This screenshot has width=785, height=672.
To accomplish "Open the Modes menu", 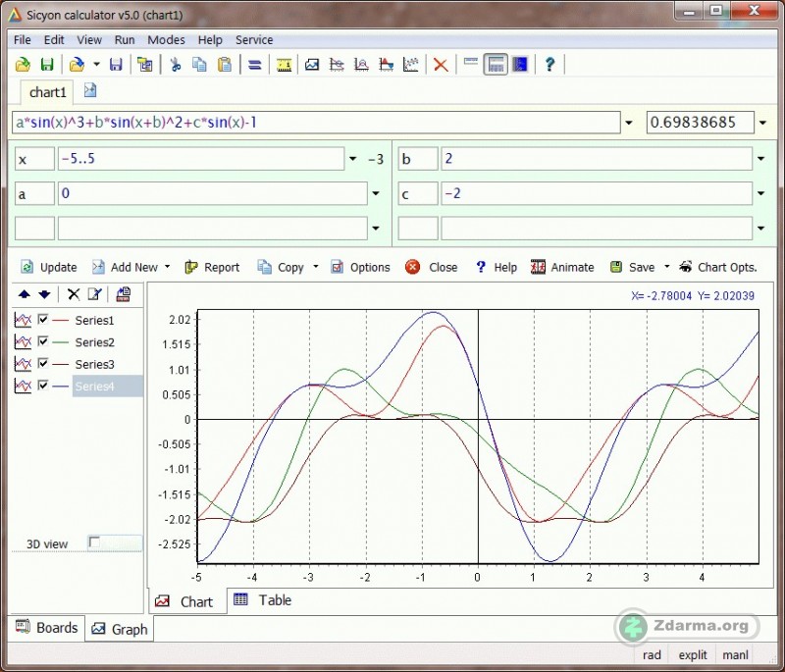I will [x=166, y=40].
